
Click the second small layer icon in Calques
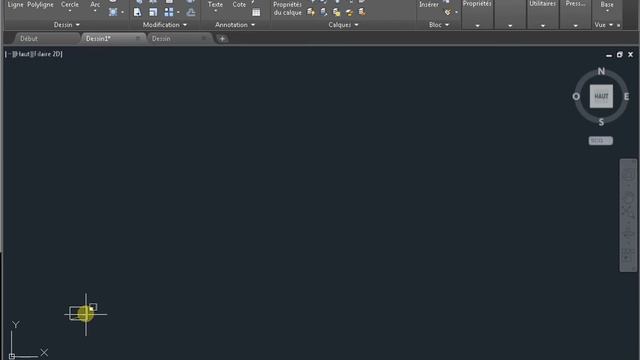coord(324,12)
